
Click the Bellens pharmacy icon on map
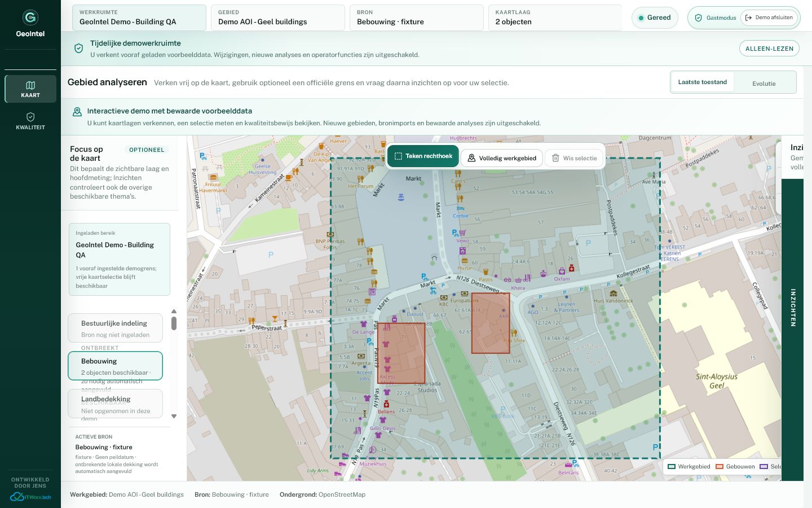[x=386, y=405]
